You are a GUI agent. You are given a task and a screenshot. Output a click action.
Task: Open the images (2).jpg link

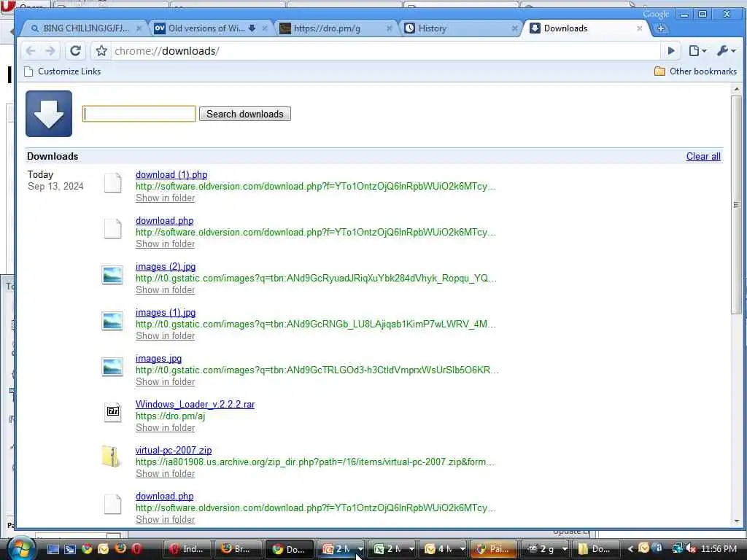pyautogui.click(x=166, y=267)
